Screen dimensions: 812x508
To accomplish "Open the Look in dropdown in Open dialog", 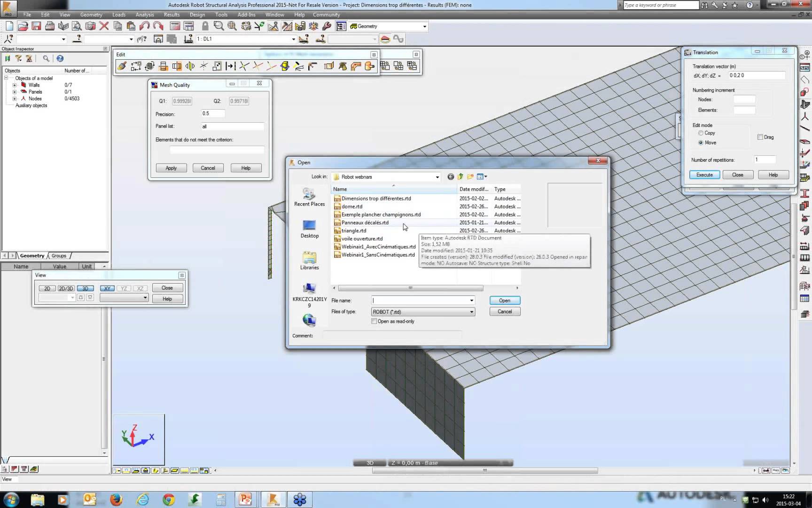I will point(437,176).
